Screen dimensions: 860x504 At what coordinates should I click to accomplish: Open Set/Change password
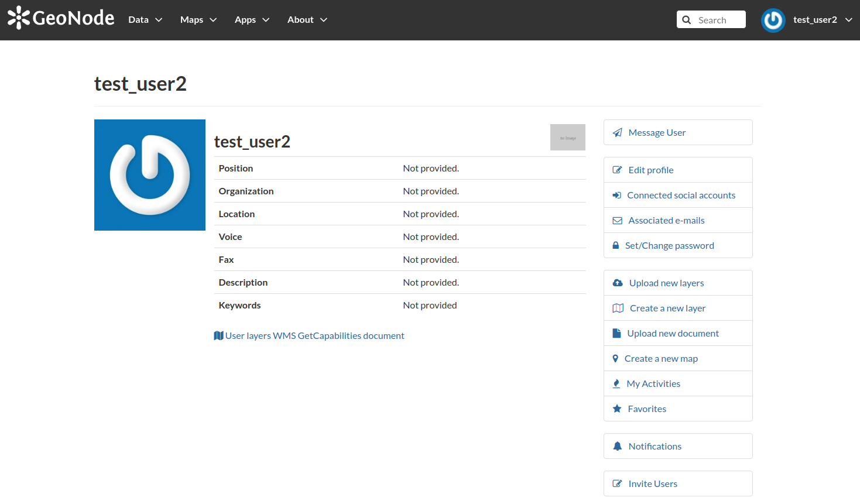tap(678, 246)
